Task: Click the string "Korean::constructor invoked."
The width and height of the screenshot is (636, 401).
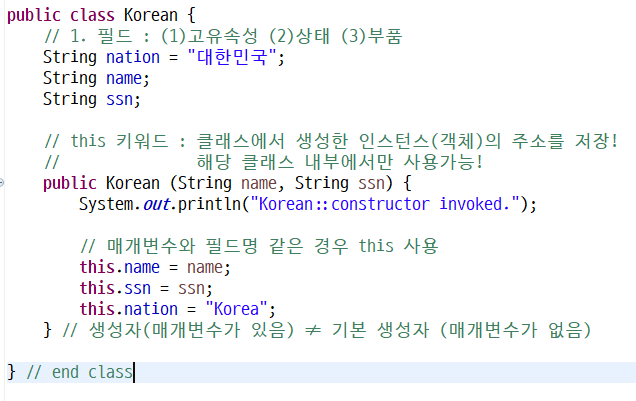Action: tap(385, 204)
